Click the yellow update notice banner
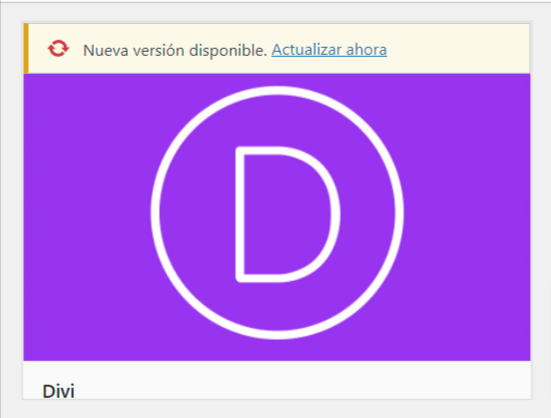The image size is (551, 418). click(277, 48)
